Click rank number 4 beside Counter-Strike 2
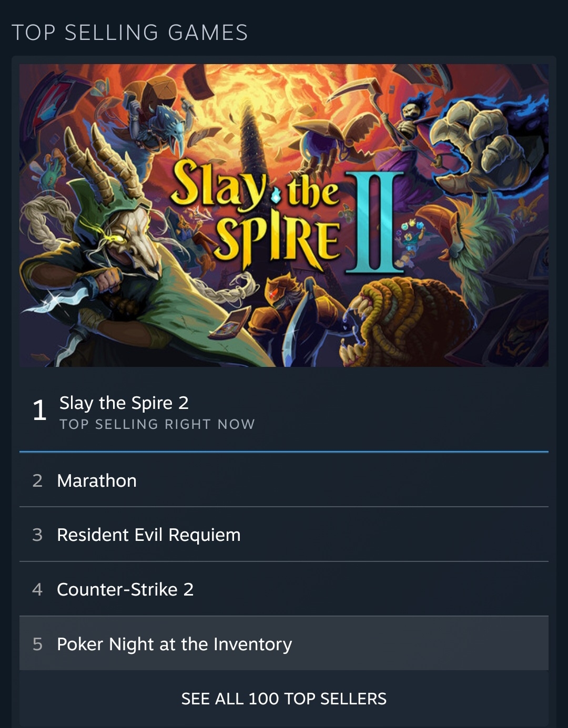568x728 pixels. [x=37, y=589]
